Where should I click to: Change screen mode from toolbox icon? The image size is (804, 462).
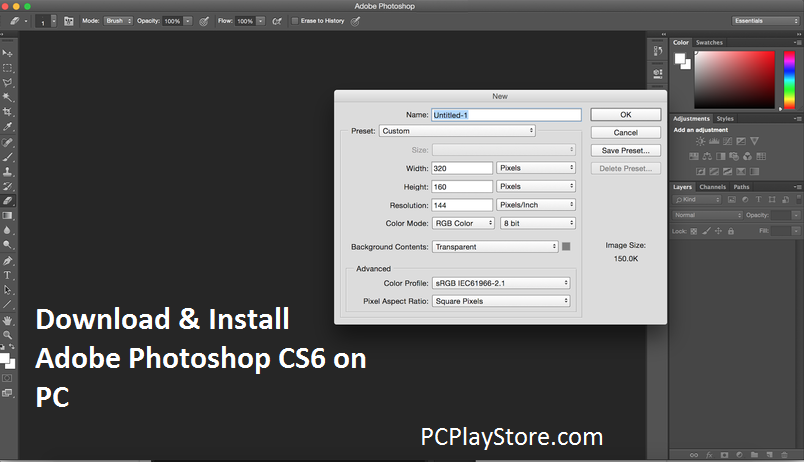coord(7,393)
